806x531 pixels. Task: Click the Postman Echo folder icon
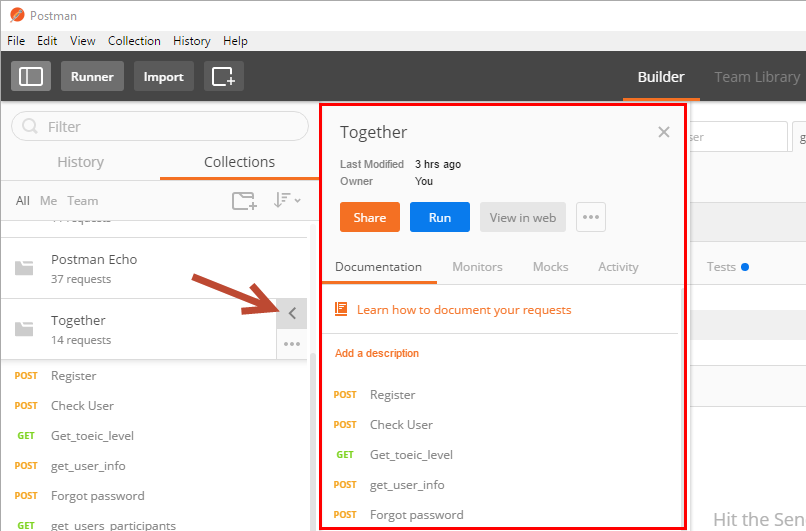(x=24, y=268)
